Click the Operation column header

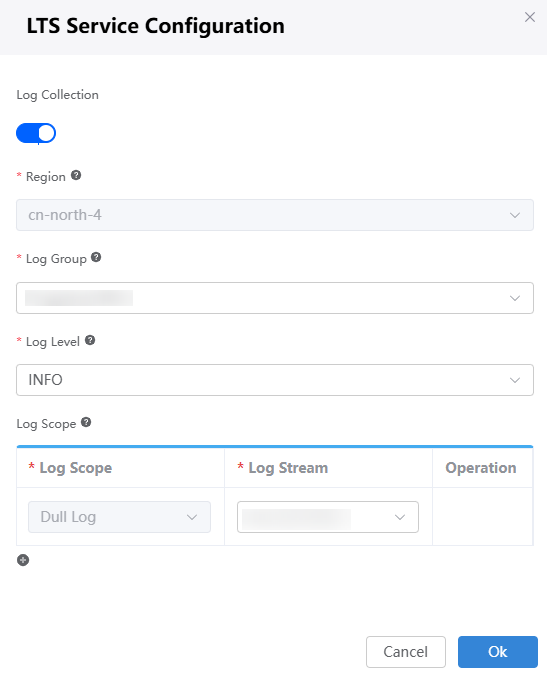(483, 468)
